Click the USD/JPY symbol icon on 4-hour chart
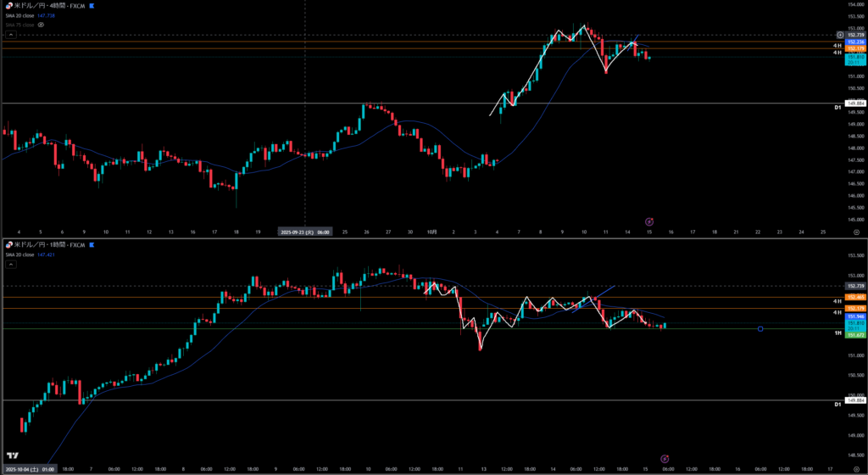This screenshot has width=868, height=475. tap(8, 6)
